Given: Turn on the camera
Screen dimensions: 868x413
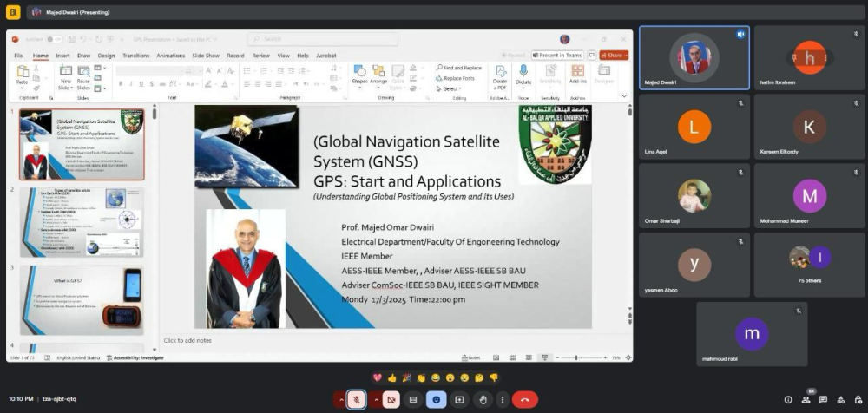Looking at the screenshot, I should 391,399.
